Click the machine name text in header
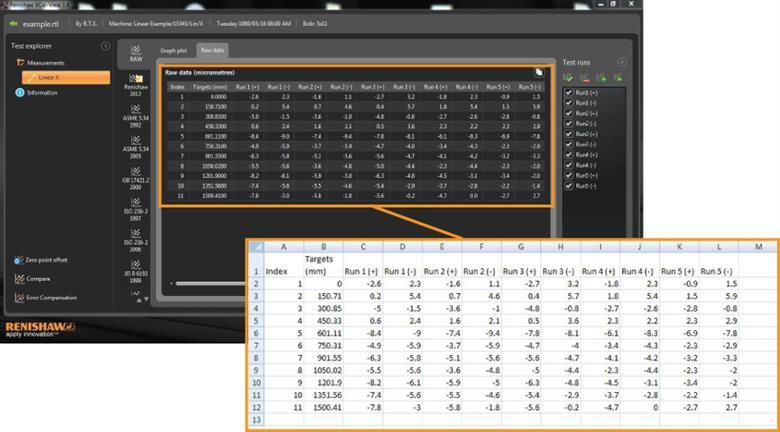Screen dimensions: 780x432 156,24
